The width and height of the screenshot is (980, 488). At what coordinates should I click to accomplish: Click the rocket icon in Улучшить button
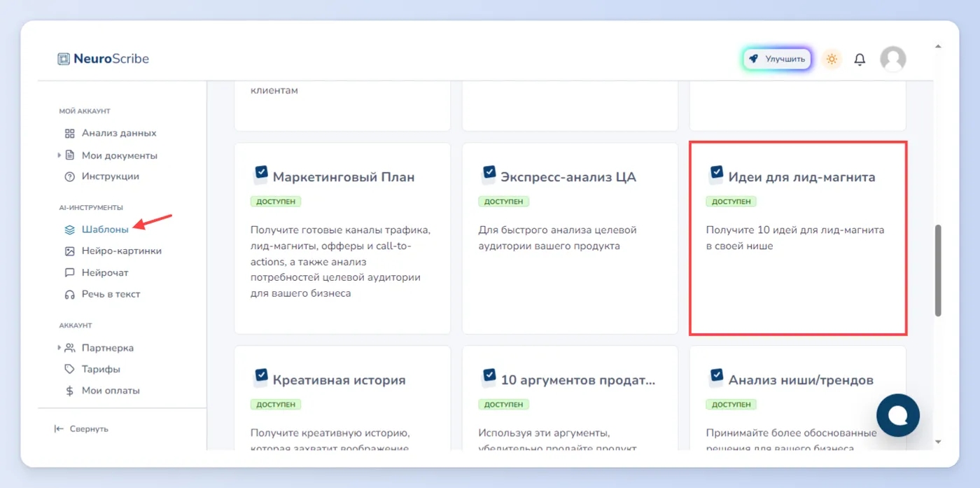point(753,59)
